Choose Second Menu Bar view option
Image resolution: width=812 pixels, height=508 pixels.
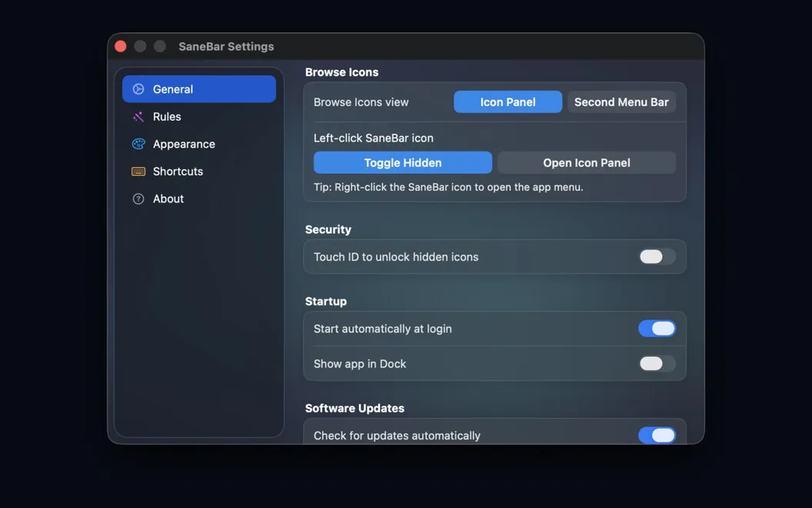point(621,102)
